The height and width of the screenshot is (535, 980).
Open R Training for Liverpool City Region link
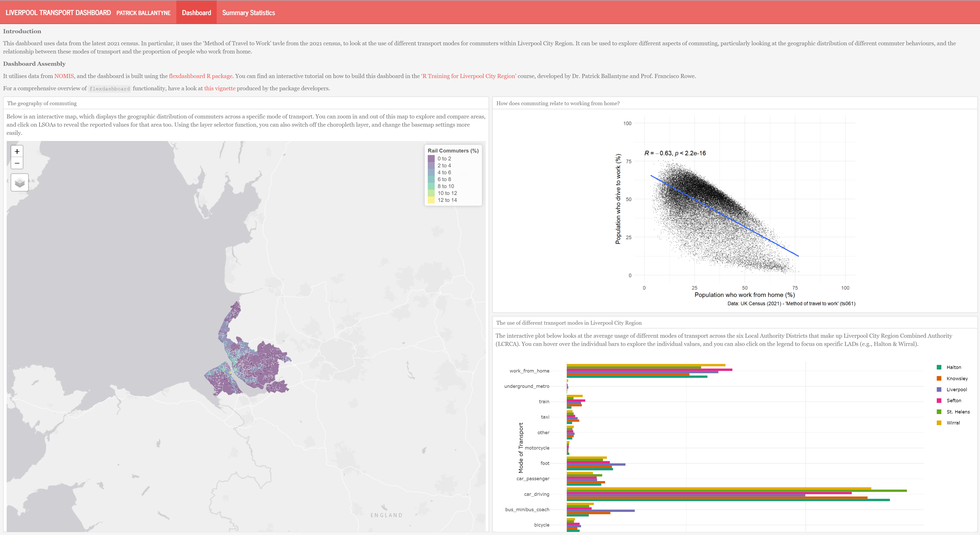[x=468, y=76]
